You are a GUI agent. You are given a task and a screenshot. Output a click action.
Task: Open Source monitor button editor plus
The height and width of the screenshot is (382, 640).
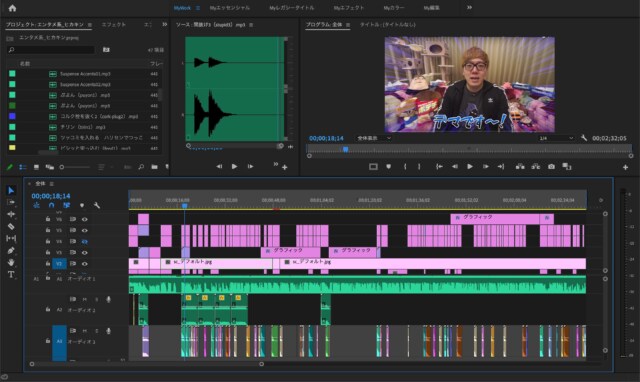(284, 167)
